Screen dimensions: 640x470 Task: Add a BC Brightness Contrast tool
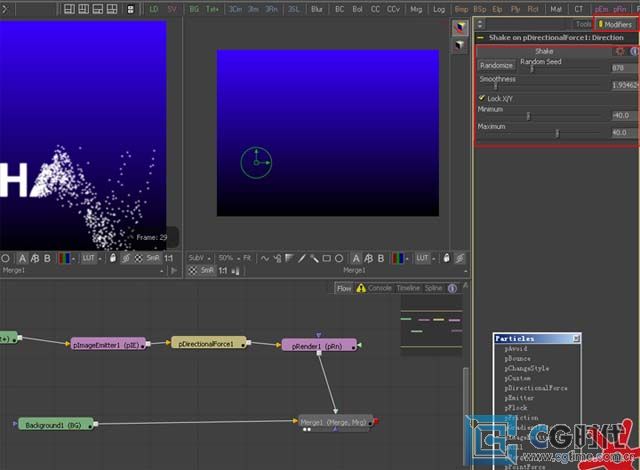(x=340, y=9)
